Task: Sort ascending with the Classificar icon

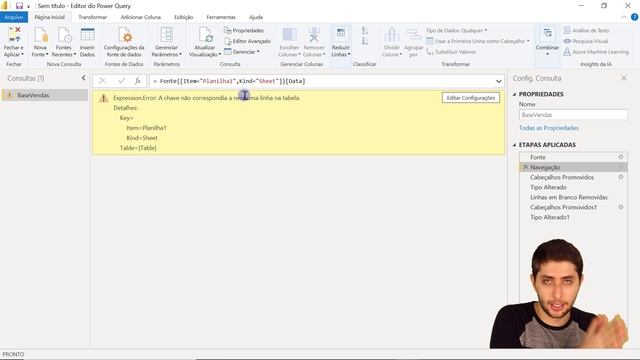Action: (x=365, y=31)
